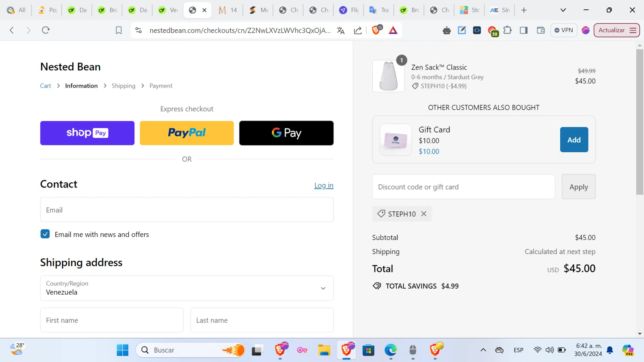Close the active checkout tab
644x362 pixels.
click(x=204, y=10)
